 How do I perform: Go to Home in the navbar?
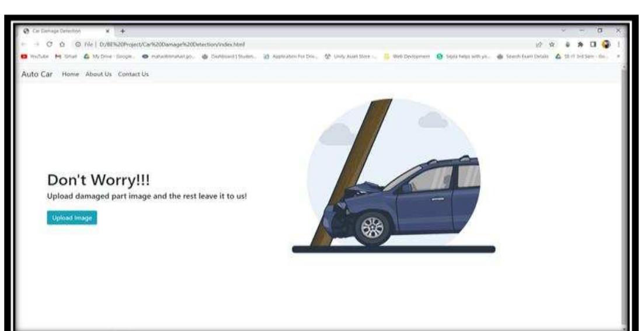click(70, 74)
